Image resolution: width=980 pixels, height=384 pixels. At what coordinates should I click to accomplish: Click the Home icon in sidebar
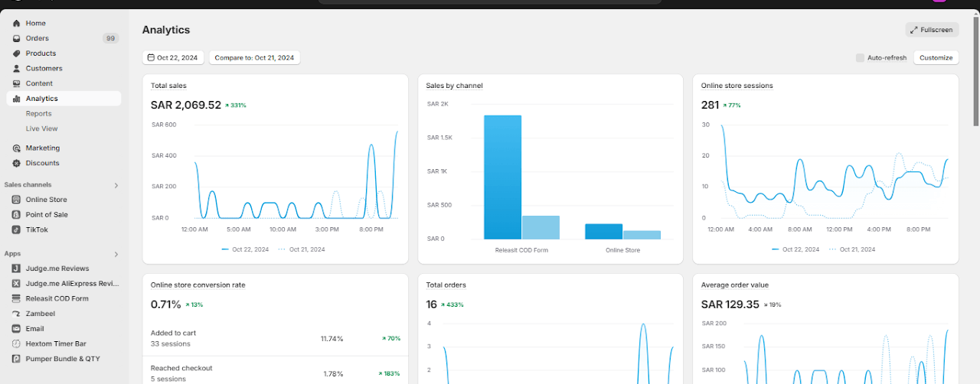pos(17,24)
